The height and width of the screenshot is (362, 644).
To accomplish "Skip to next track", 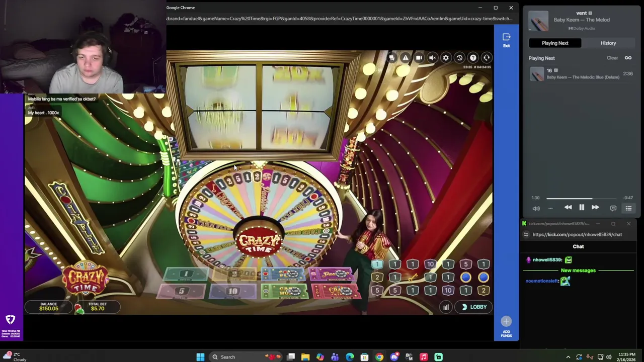I will pos(595,208).
